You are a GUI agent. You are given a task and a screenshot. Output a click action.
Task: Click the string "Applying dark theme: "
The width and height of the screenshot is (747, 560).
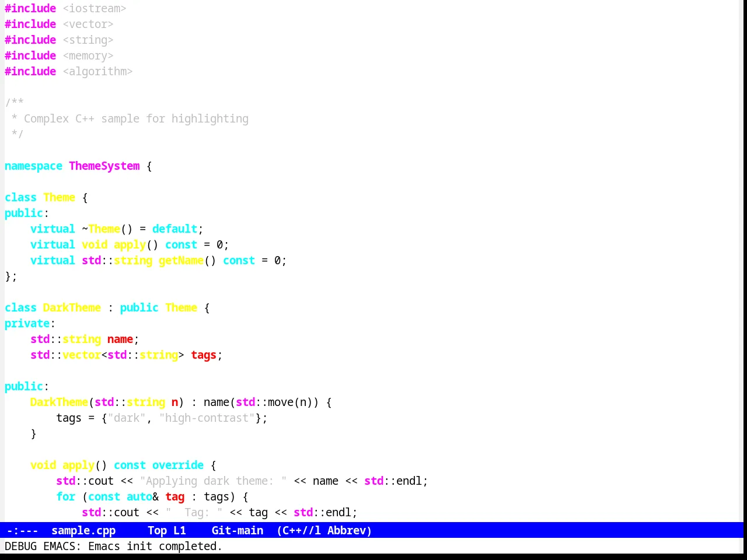coord(213,481)
